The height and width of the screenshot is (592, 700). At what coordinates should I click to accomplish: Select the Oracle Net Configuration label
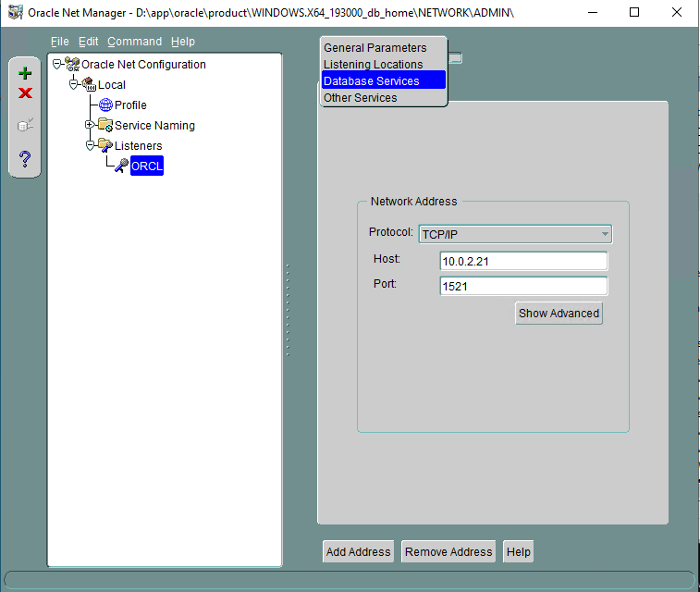point(143,65)
